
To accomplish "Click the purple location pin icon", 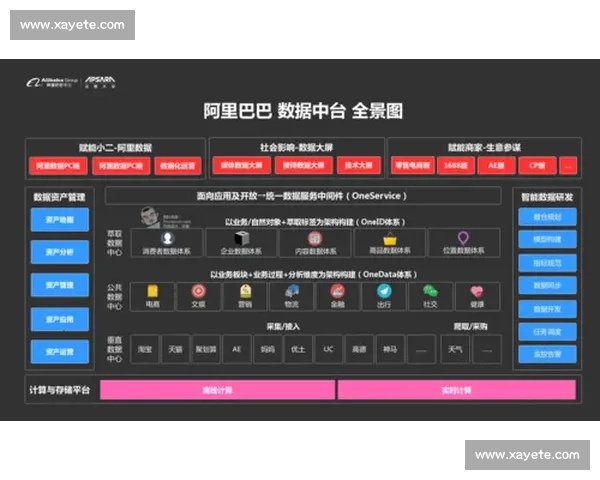I will click(463, 238).
